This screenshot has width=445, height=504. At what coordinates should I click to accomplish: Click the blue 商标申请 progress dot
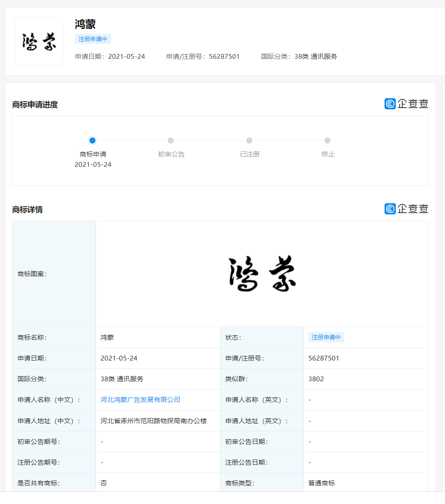92,140
